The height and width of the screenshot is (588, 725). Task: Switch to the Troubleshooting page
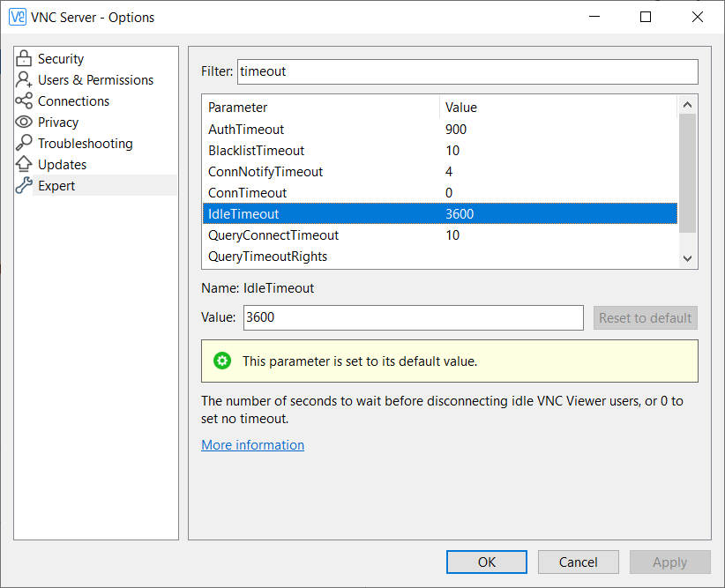(85, 144)
